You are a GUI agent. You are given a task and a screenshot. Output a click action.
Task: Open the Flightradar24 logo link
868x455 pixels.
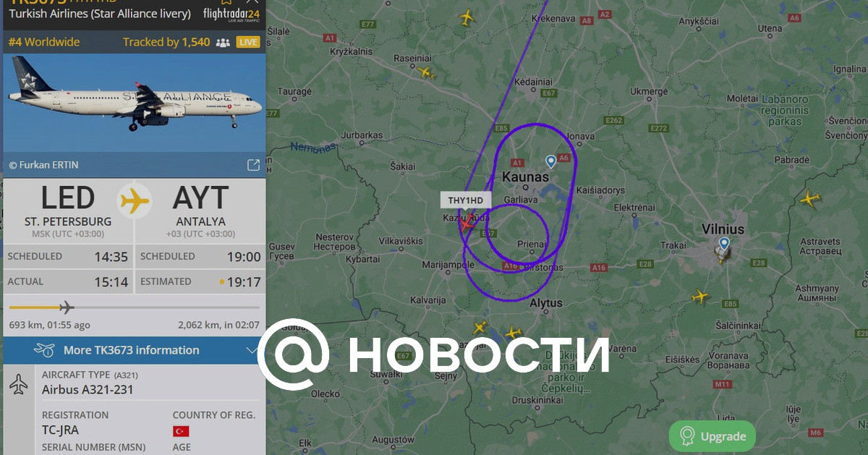[x=231, y=14]
